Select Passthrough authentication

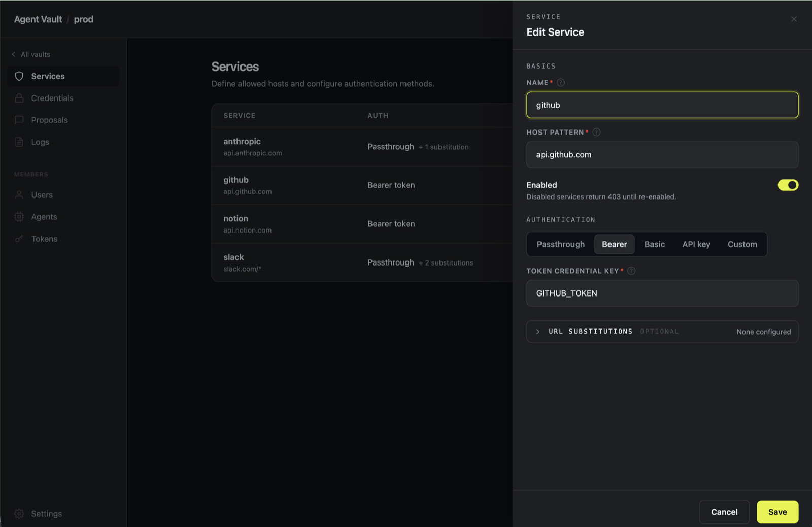[561, 244]
